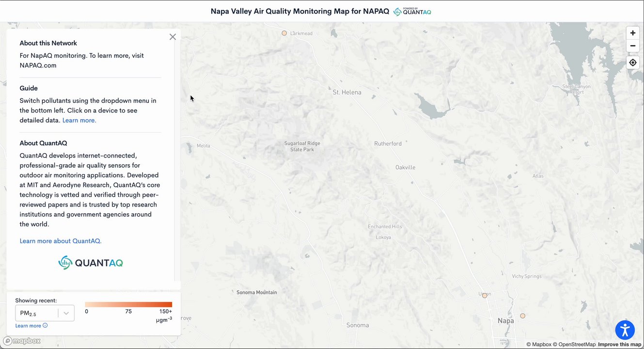
Task: Select the sensor marker near Larkmead
Action: tap(284, 33)
